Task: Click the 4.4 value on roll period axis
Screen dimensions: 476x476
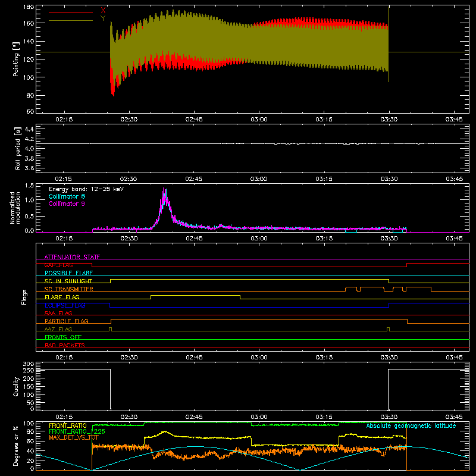Action: pyautogui.click(x=29, y=129)
